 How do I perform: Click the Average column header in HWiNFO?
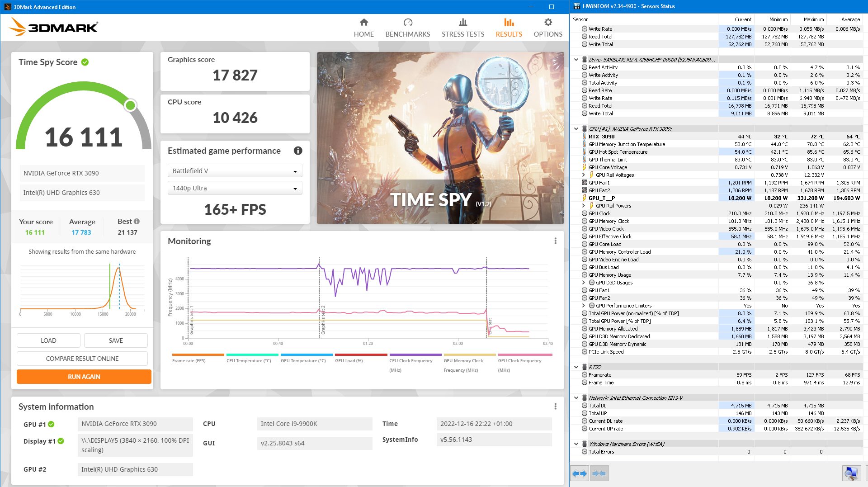click(x=844, y=19)
